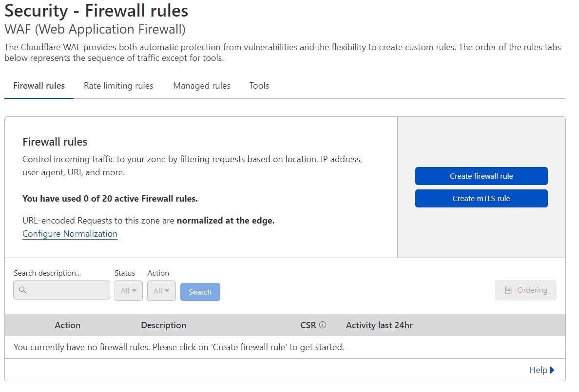Click 'WAF (Web Application Firewall)' subtitle

(x=95, y=29)
